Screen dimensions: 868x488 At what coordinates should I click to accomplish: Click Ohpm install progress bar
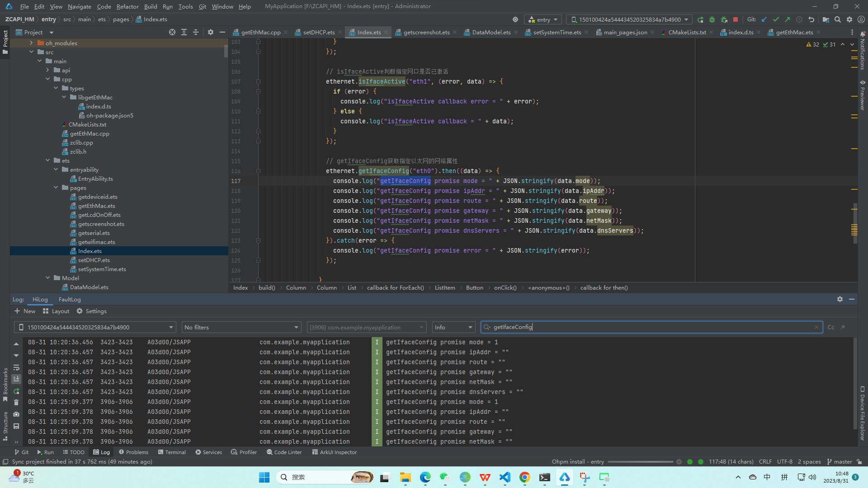click(x=640, y=462)
